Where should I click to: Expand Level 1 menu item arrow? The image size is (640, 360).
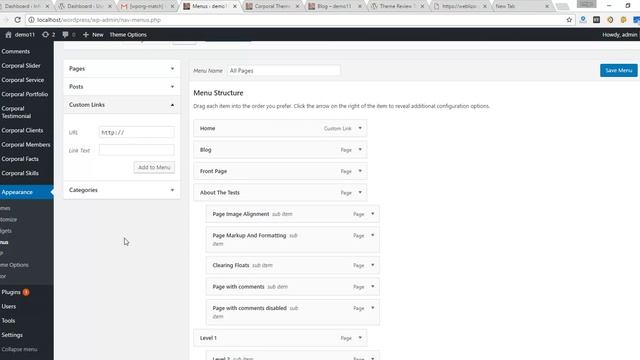coord(360,338)
